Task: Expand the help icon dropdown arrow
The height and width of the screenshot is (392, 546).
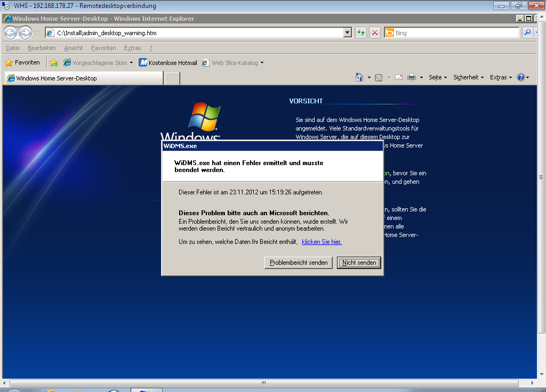Action: click(528, 78)
